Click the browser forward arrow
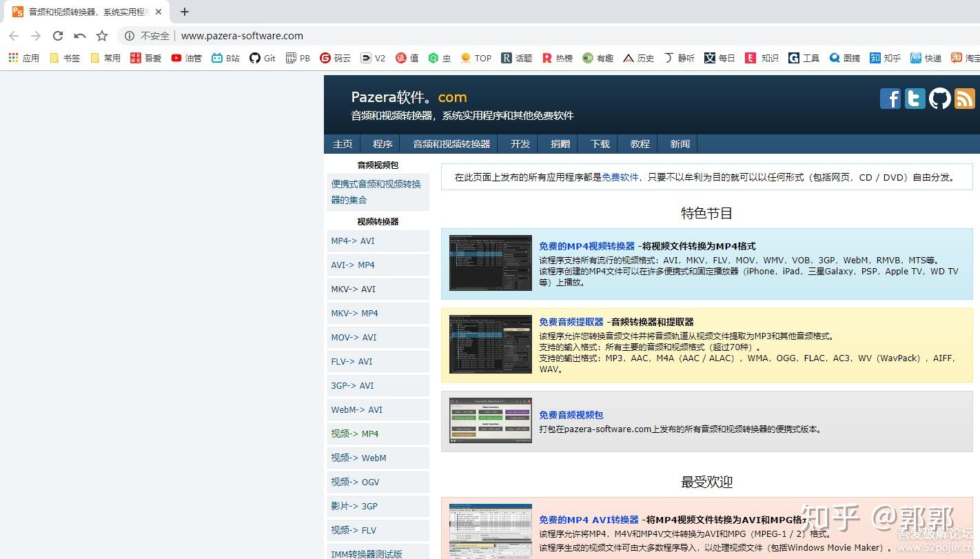Screen dimensions: 980x559 click(36, 36)
